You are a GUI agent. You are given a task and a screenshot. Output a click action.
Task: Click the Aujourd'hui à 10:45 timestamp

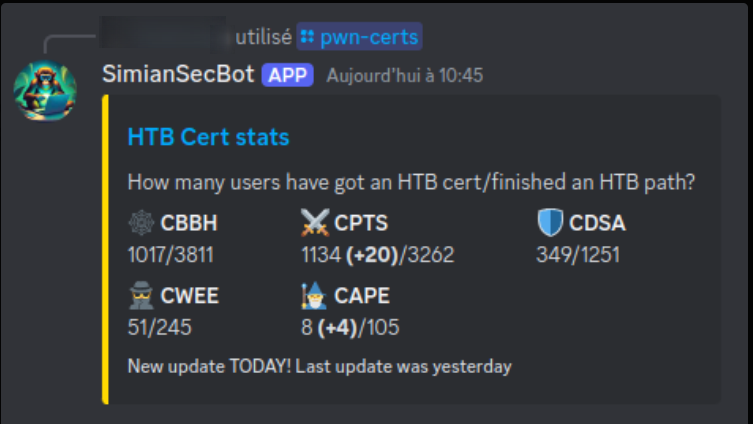coord(405,76)
